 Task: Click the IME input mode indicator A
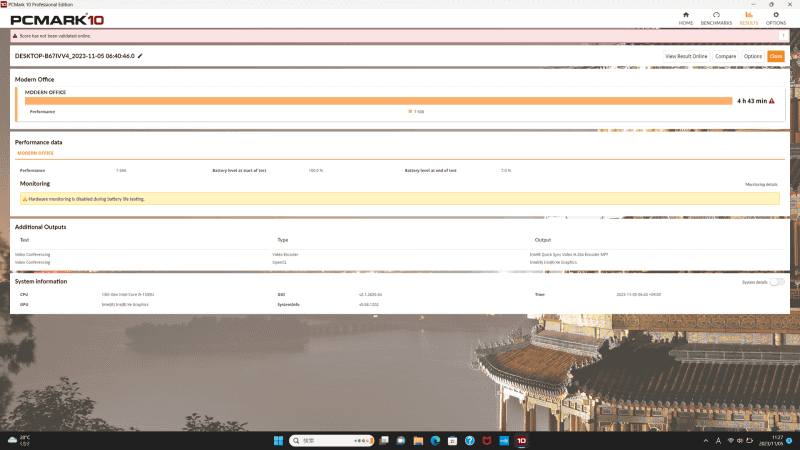click(x=718, y=440)
